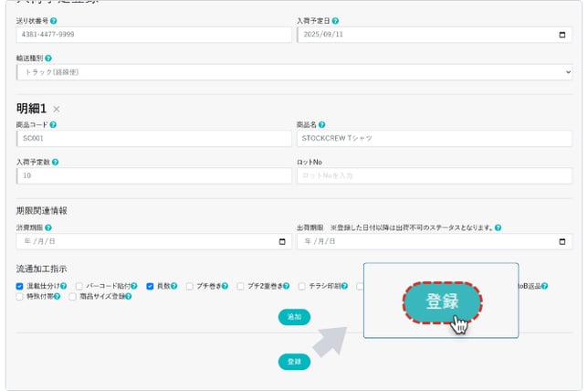Click help icon beside 入荷予定日 label
Screen dimensions: 588x391
click(338, 20)
